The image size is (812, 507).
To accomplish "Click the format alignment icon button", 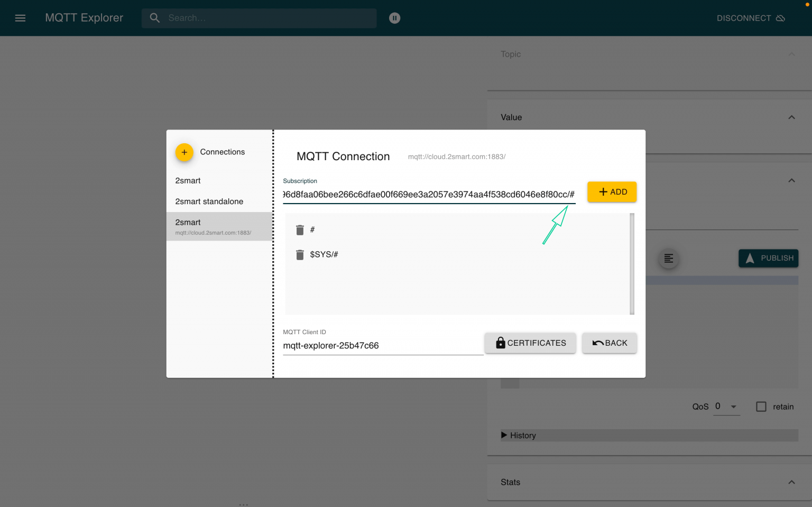I will pos(669,258).
